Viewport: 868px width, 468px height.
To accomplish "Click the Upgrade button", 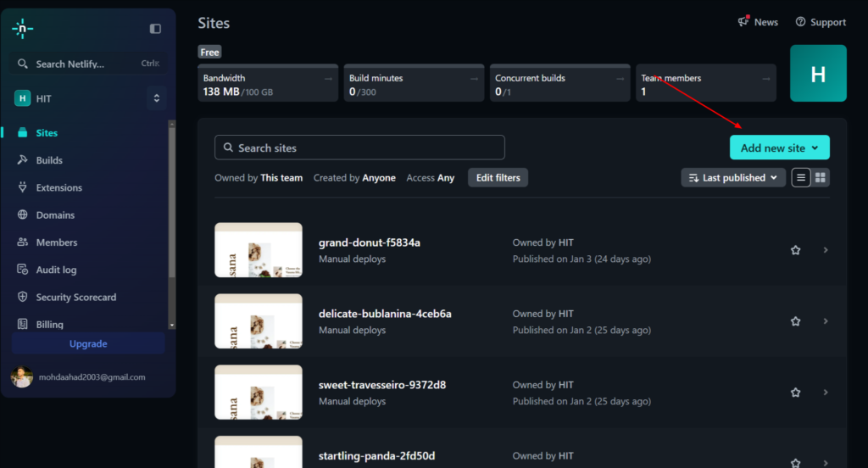I will click(x=88, y=343).
